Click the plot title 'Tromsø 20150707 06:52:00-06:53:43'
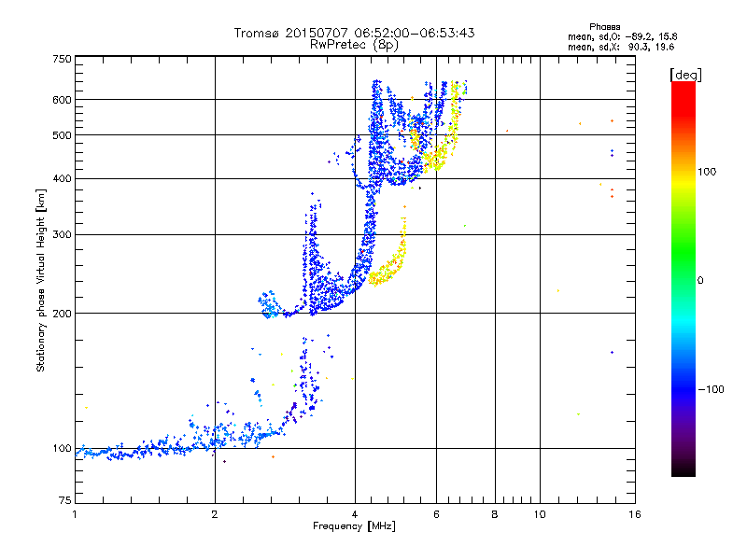The height and width of the screenshot is (560, 747). coord(354,33)
